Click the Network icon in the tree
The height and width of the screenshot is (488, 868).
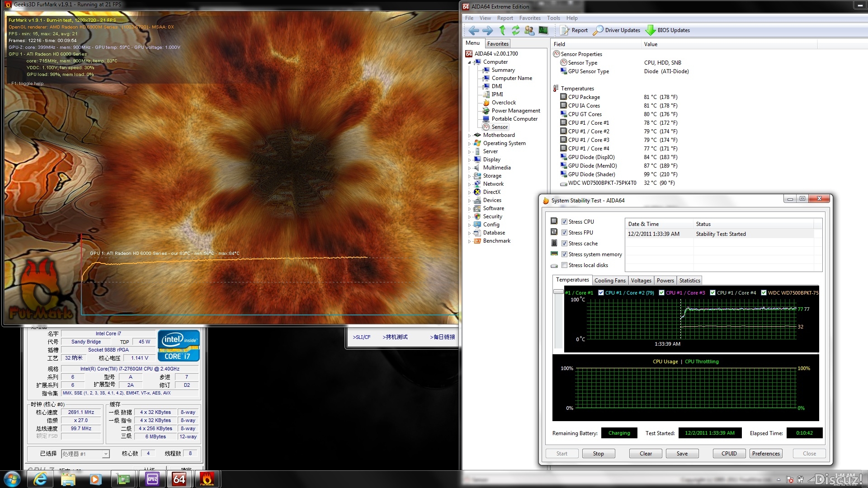coord(477,184)
